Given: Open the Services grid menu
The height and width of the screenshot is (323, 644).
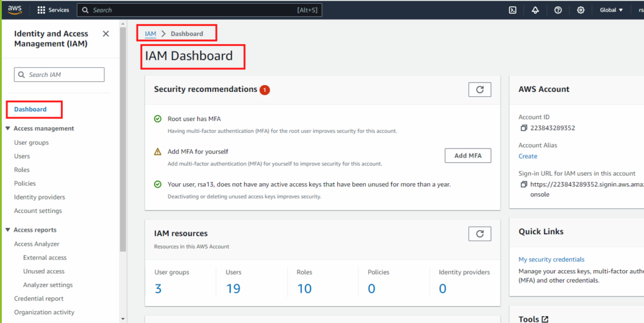Looking at the screenshot, I should pyautogui.click(x=53, y=10).
